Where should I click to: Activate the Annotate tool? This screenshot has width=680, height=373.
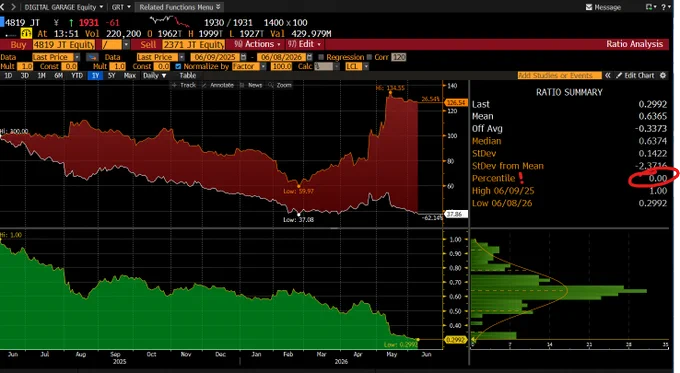(x=218, y=85)
